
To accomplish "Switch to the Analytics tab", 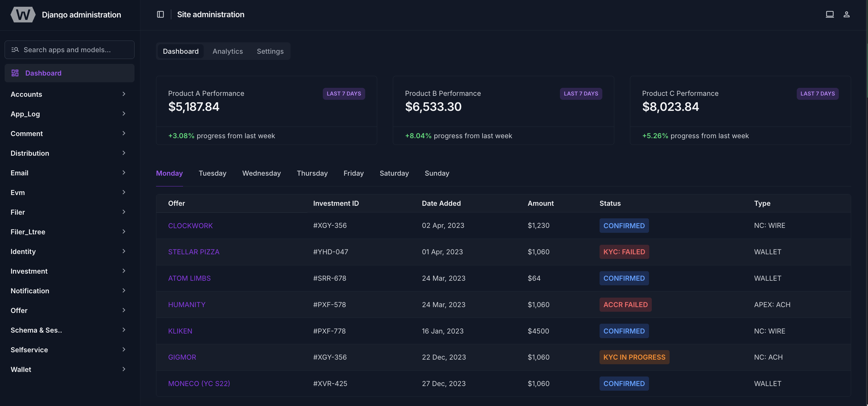I will (228, 51).
